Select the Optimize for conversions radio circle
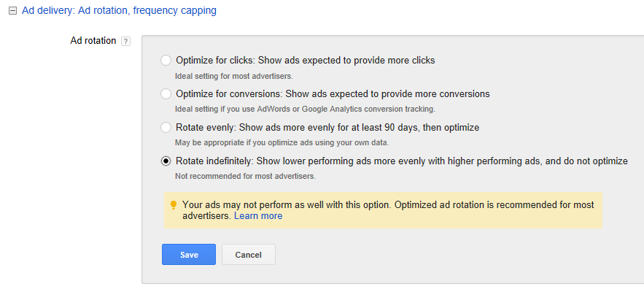 point(166,94)
